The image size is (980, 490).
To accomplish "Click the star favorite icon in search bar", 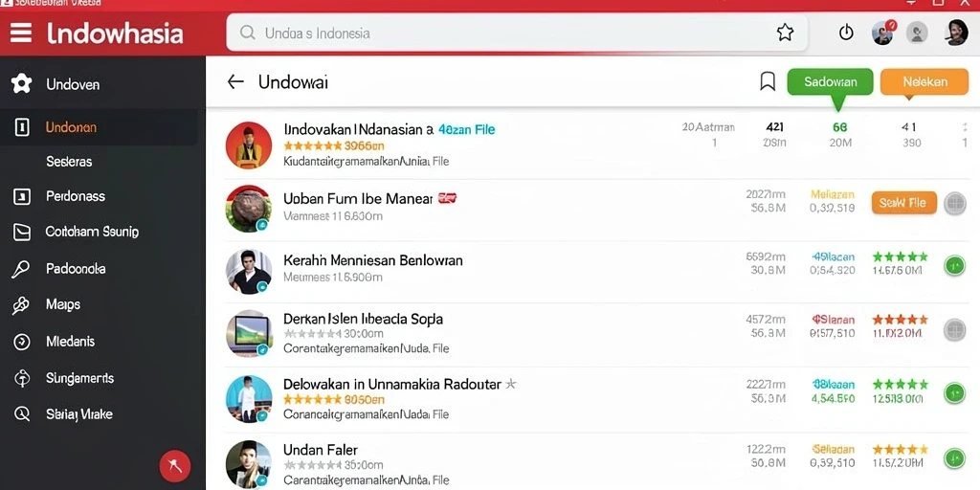I will (785, 33).
